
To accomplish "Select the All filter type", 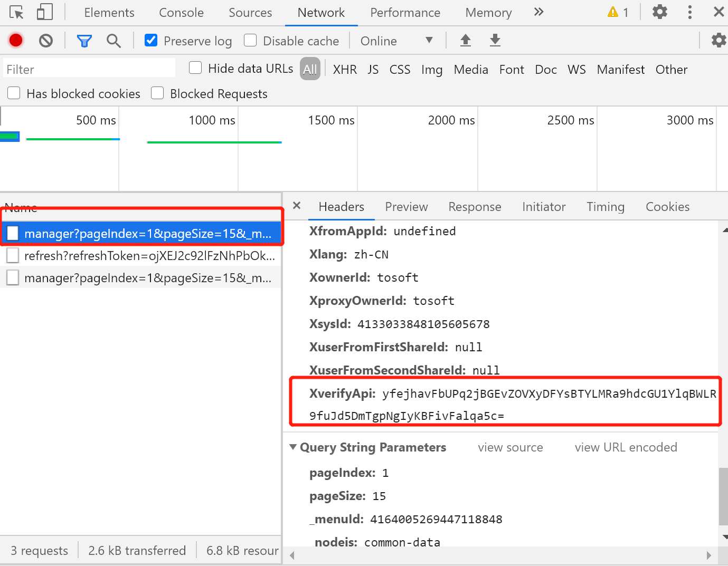I will point(310,69).
